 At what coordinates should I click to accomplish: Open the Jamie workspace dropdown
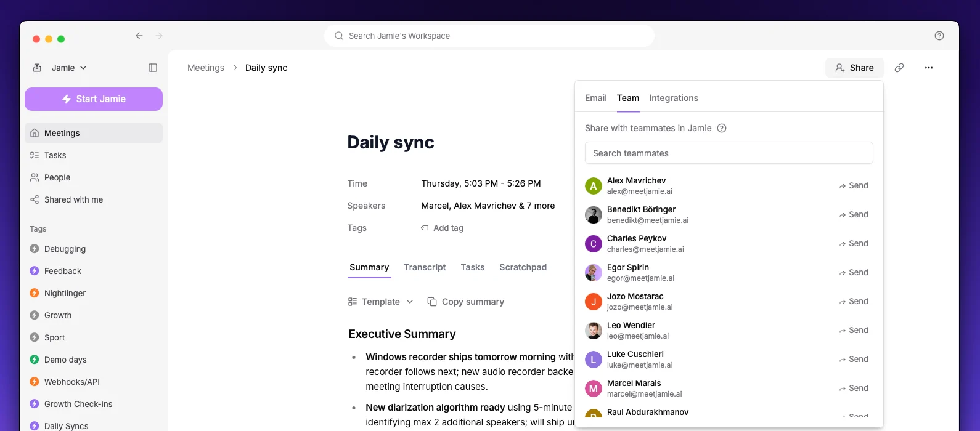(60, 68)
